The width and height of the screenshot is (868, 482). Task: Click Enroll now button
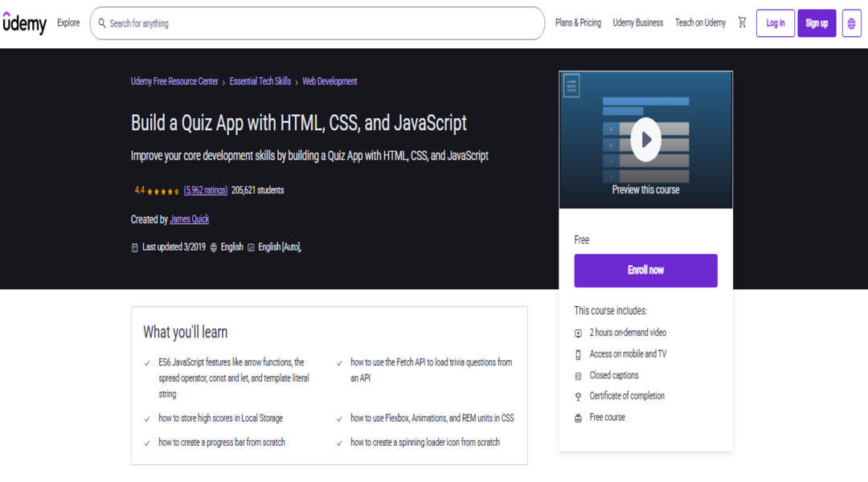[x=645, y=271]
